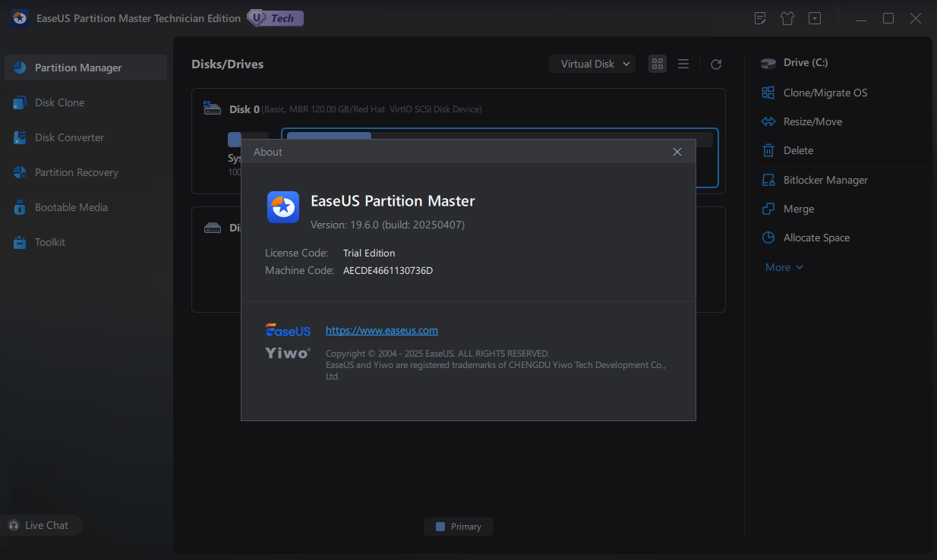Minimize the application window

click(x=860, y=18)
